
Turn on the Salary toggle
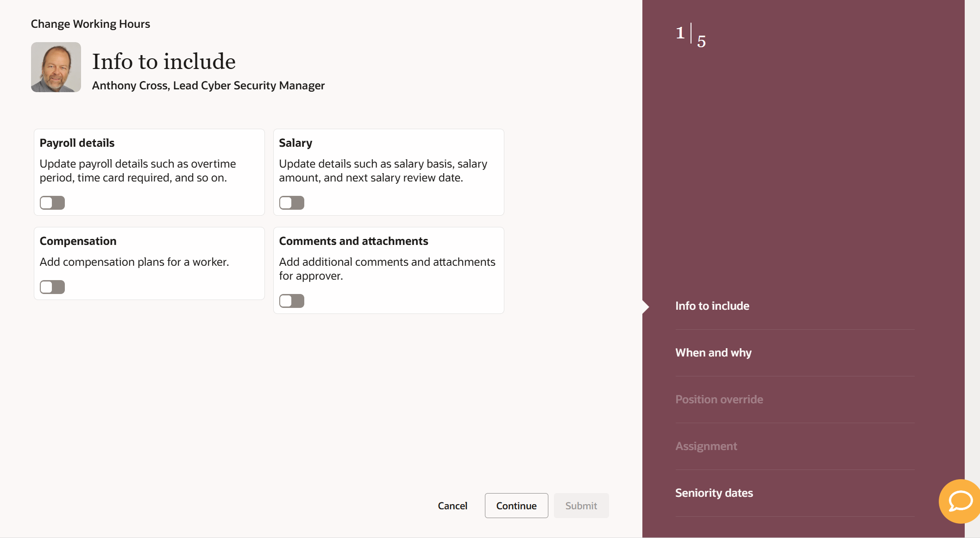point(292,203)
